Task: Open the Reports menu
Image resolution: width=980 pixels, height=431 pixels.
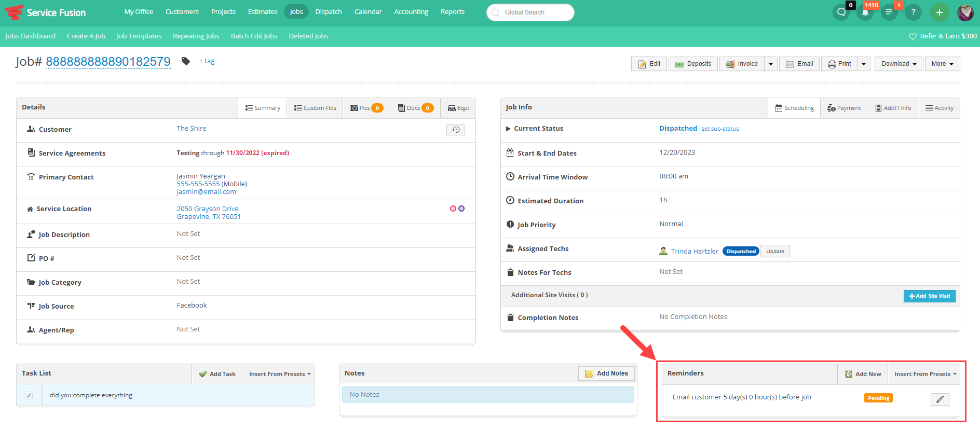Action: (x=453, y=11)
